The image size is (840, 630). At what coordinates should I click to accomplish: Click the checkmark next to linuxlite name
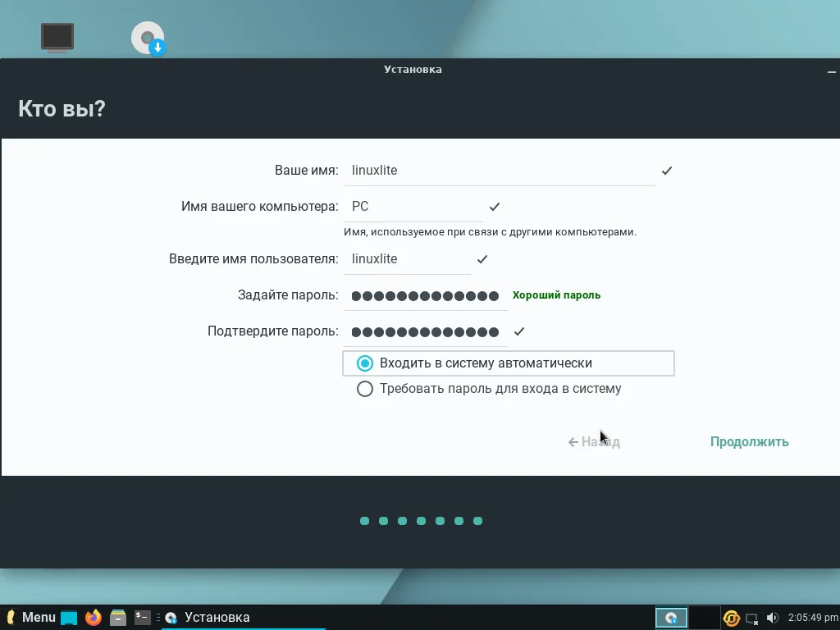[666, 171]
